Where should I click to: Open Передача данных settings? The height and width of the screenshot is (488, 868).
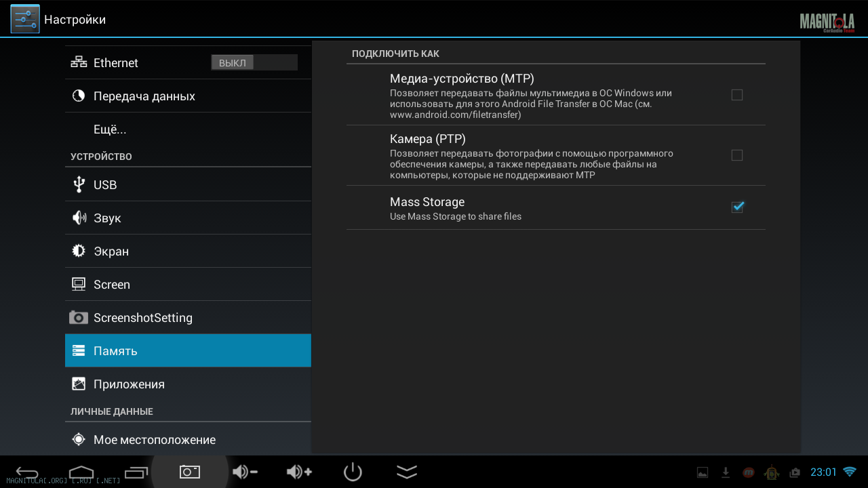144,96
